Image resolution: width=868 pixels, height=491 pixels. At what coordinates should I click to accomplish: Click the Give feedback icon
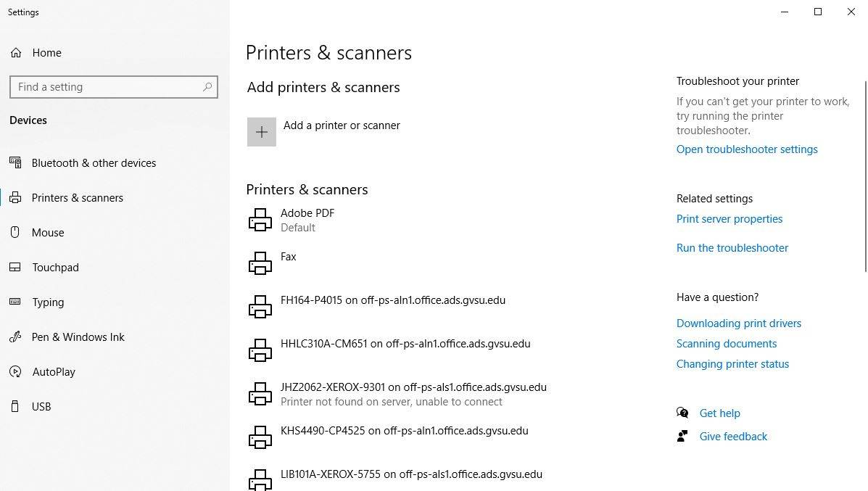point(682,436)
